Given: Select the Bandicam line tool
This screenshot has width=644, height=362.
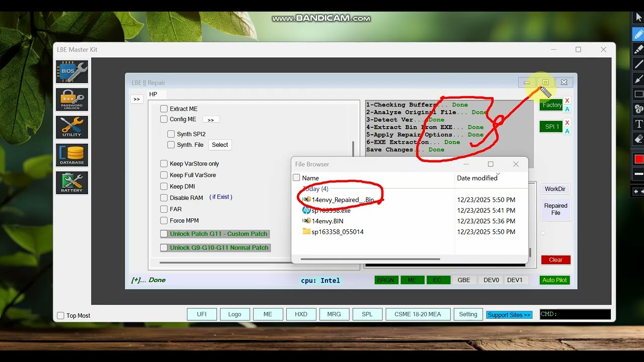Looking at the screenshot, I should 638,64.
